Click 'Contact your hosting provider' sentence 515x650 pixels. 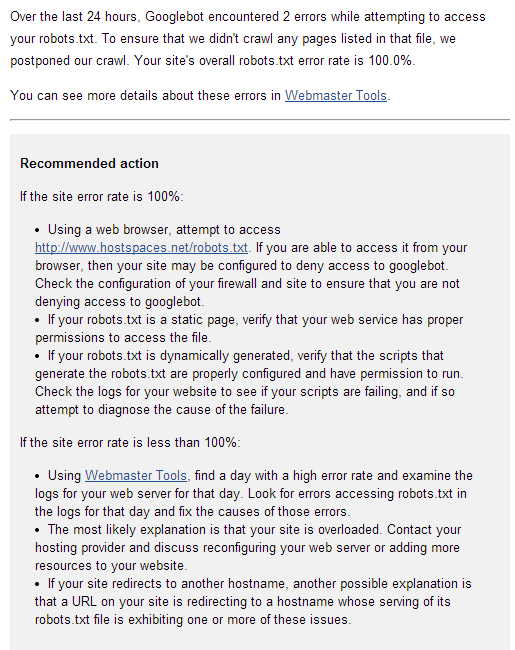point(248,548)
